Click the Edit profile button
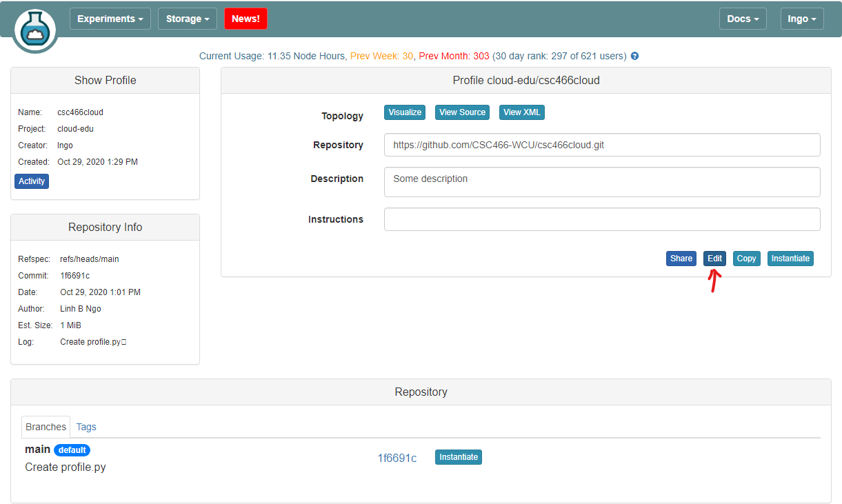The image size is (842, 504). (714, 259)
